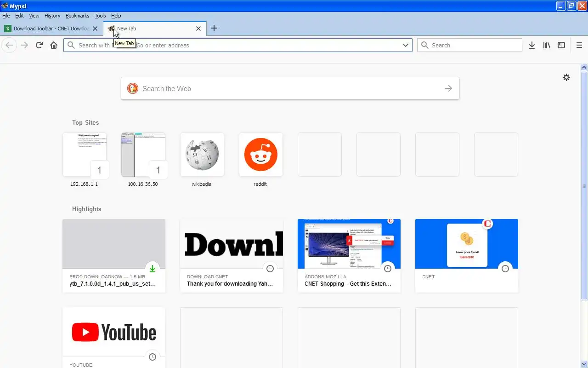Open the Downloads toolbar icon

click(x=532, y=45)
